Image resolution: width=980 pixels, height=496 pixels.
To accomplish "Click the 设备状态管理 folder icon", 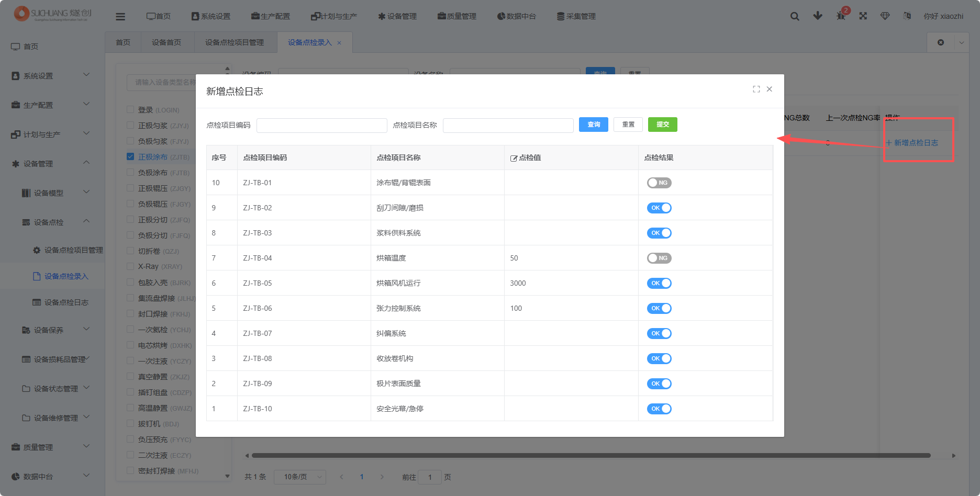I will 26,389.
